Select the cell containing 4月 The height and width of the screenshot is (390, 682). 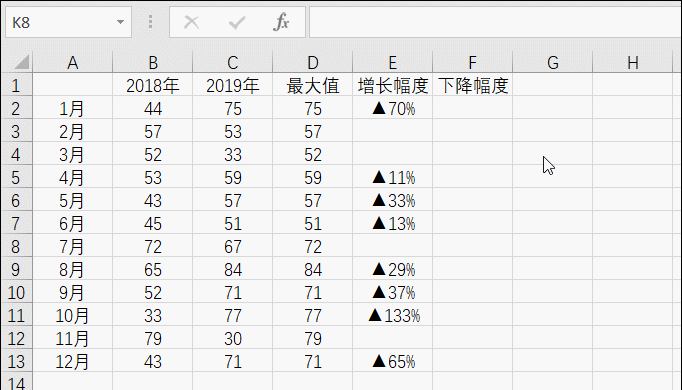pos(73,177)
